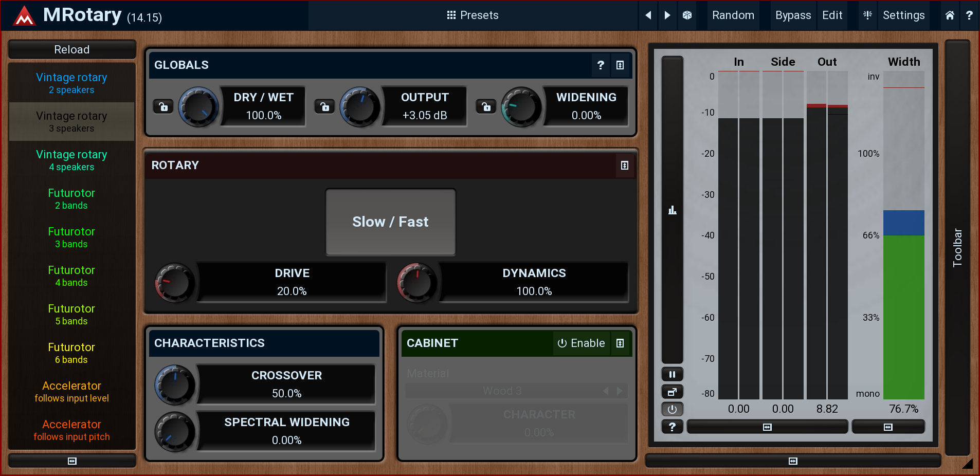Toggle the Dry/Wet lock icon

click(163, 107)
